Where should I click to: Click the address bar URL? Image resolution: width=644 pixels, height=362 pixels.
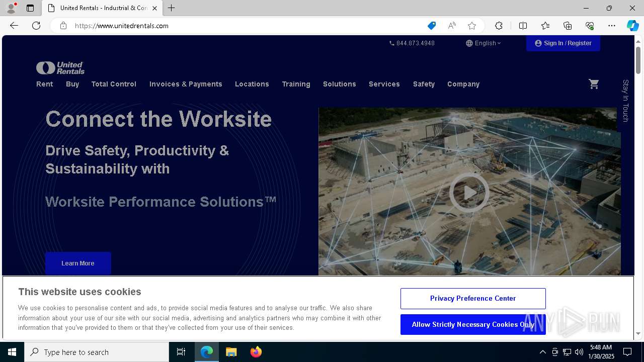tap(122, 26)
